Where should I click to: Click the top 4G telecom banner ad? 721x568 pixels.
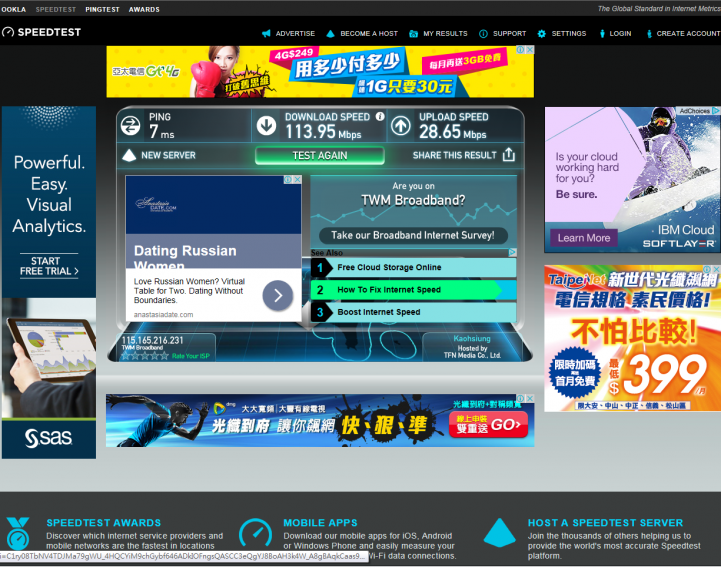click(x=320, y=71)
